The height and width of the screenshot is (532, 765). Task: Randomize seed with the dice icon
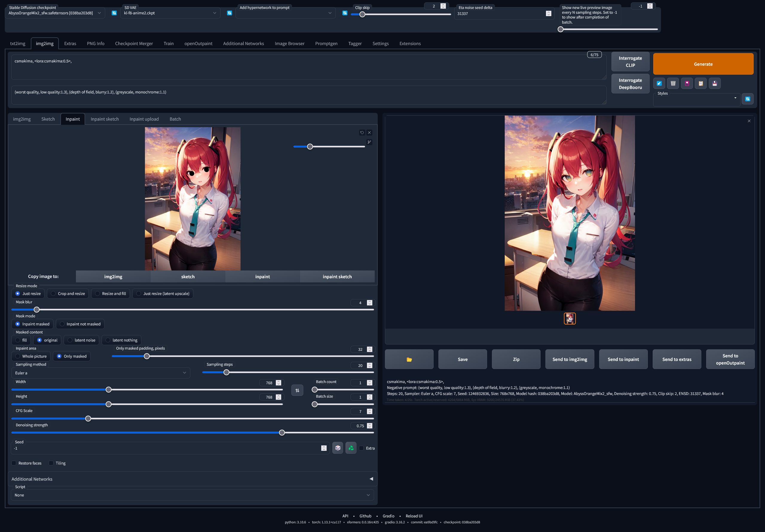[x=337, y=448]
